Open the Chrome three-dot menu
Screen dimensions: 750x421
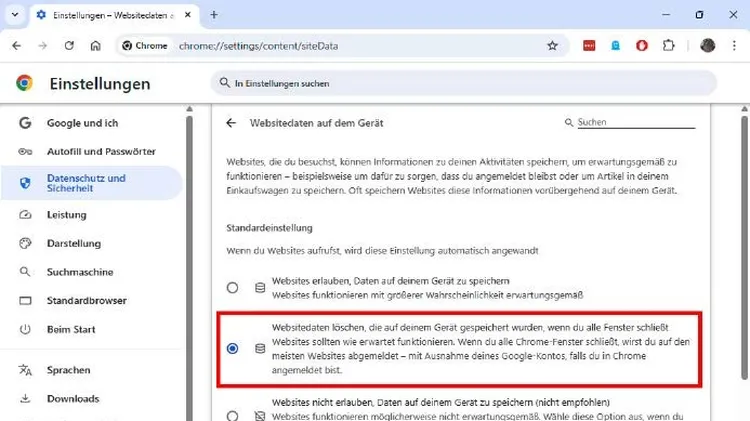pos(734,45)
